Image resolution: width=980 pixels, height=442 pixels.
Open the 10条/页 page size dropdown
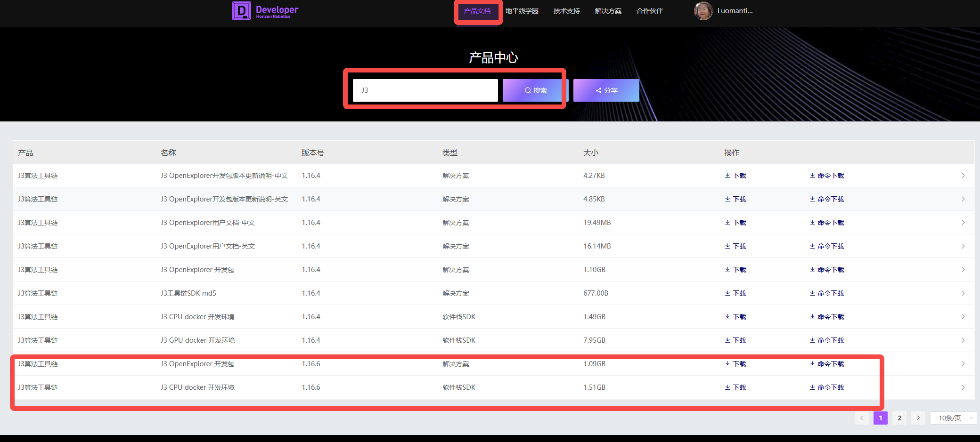coord(953,418)
